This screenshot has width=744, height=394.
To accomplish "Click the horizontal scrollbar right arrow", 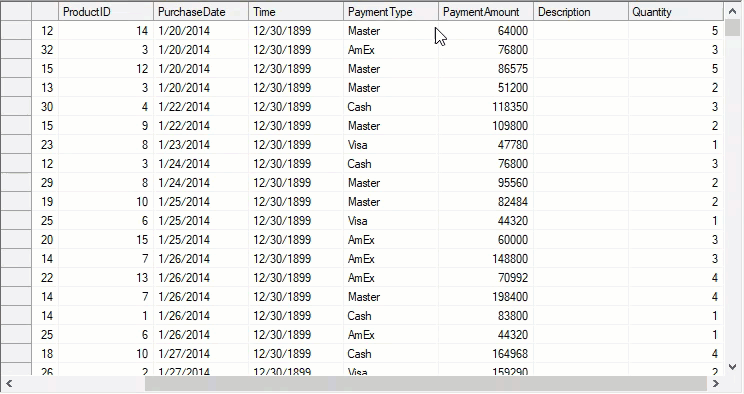I will [x=716, y=383].
